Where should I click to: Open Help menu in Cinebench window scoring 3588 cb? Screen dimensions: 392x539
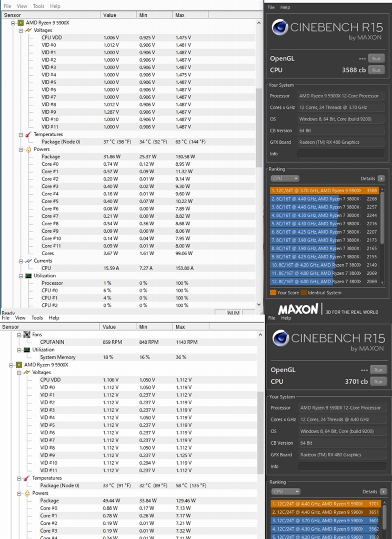[x=285, y=7]
